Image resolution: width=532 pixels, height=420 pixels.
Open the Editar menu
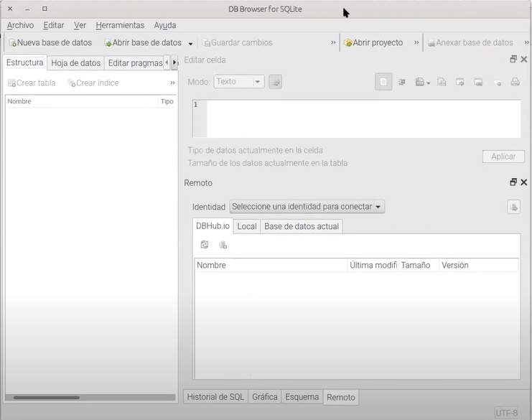tap(54, 25)
